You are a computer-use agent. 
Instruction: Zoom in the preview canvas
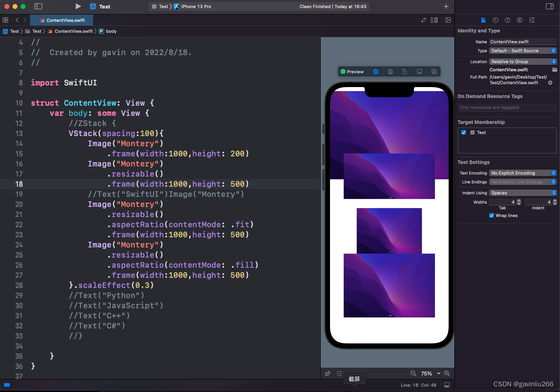(447, 373)
